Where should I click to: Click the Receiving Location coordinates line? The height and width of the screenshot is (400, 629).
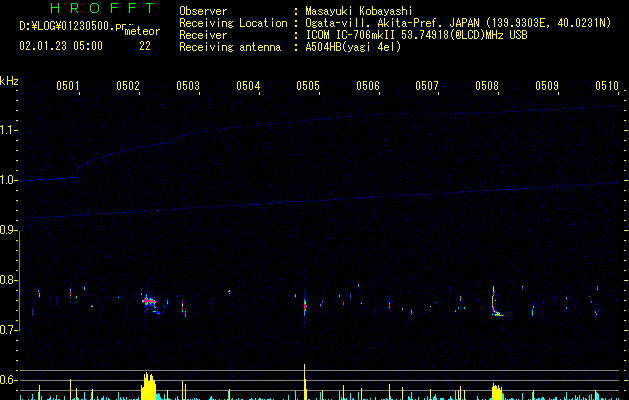pos(458,23)
